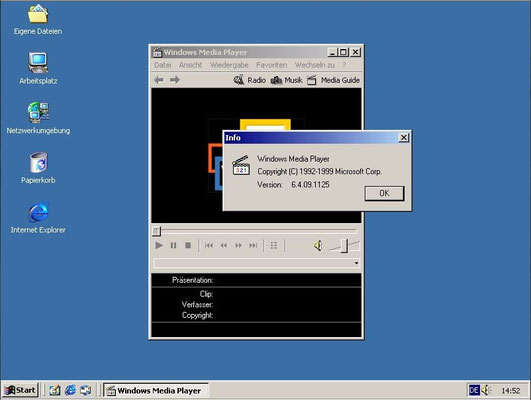Click the back arrow in Media Player
The image size is (531, 400).
(x=159, y=80)
